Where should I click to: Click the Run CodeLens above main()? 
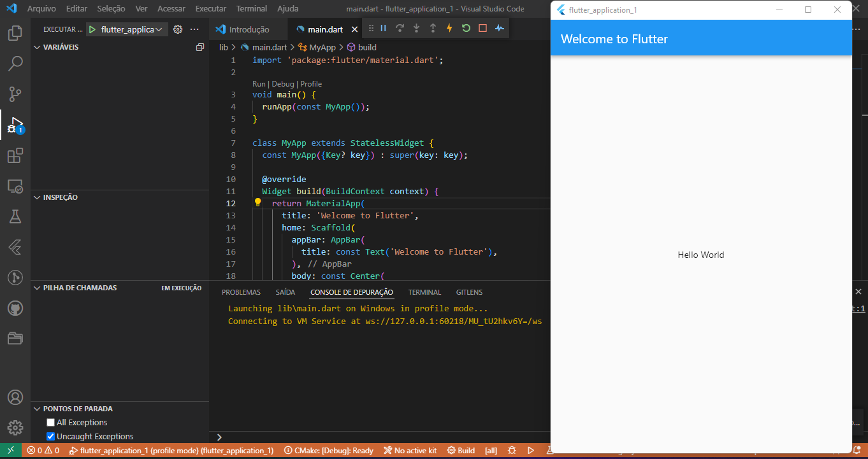[259, 84]
